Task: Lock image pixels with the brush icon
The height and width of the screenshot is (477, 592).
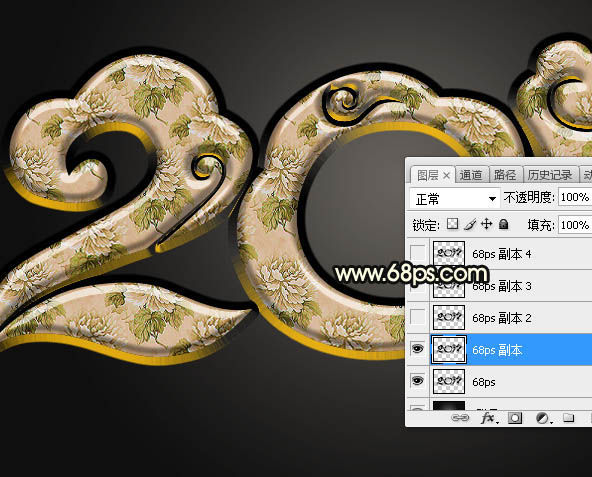Action: pyautogui.click(x=470, y=224)
